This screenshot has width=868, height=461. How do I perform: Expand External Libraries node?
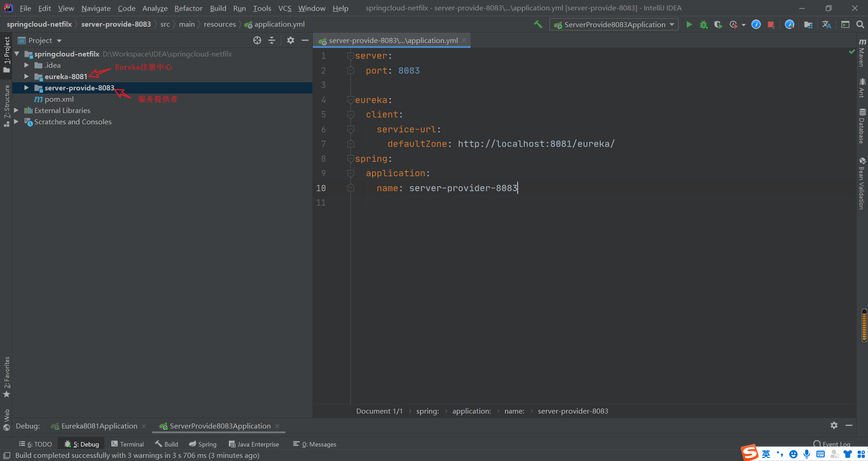click(x=17, y=110)
